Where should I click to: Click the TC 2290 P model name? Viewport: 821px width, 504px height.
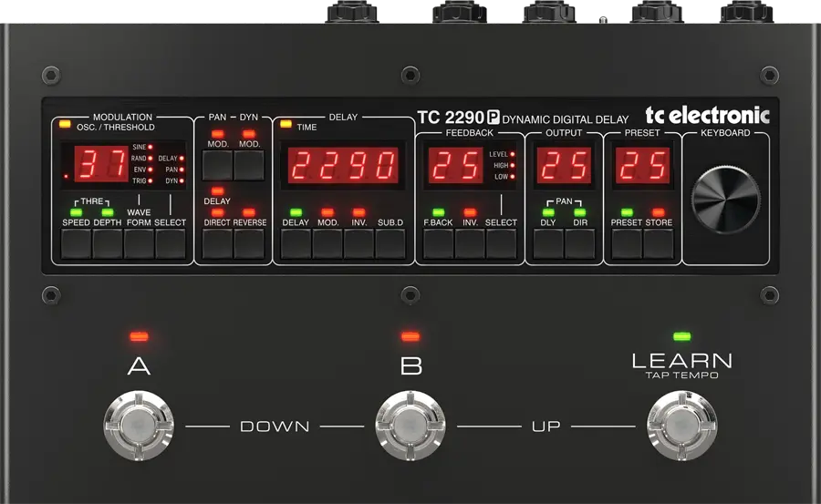pyautogui.click(x=458, y=118)
